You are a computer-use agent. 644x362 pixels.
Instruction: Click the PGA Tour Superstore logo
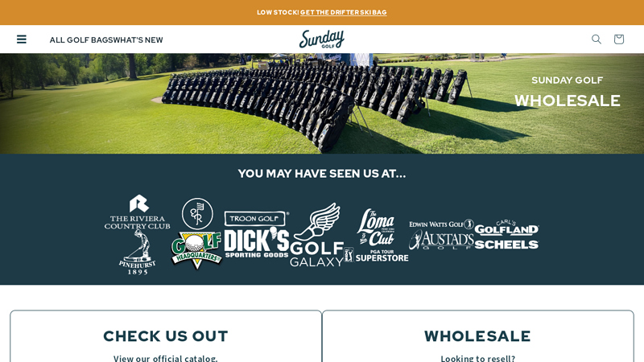tap(376, 255)
